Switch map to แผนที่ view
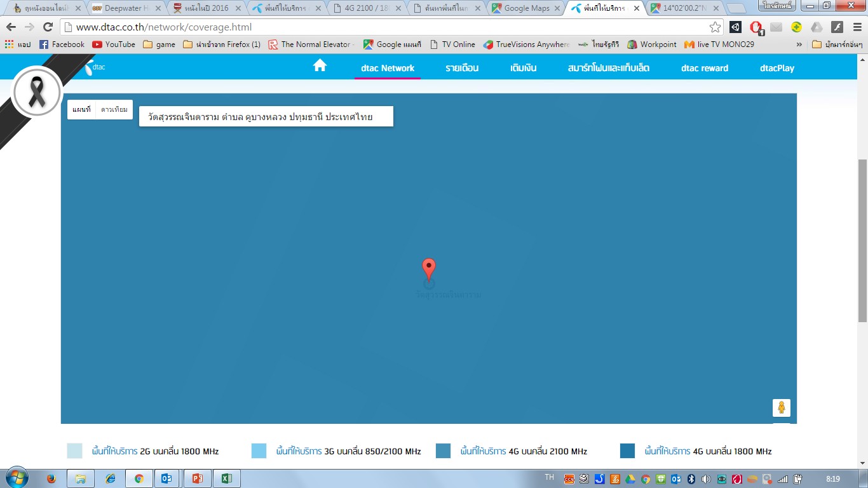The image size is (868, 488). 81,109
